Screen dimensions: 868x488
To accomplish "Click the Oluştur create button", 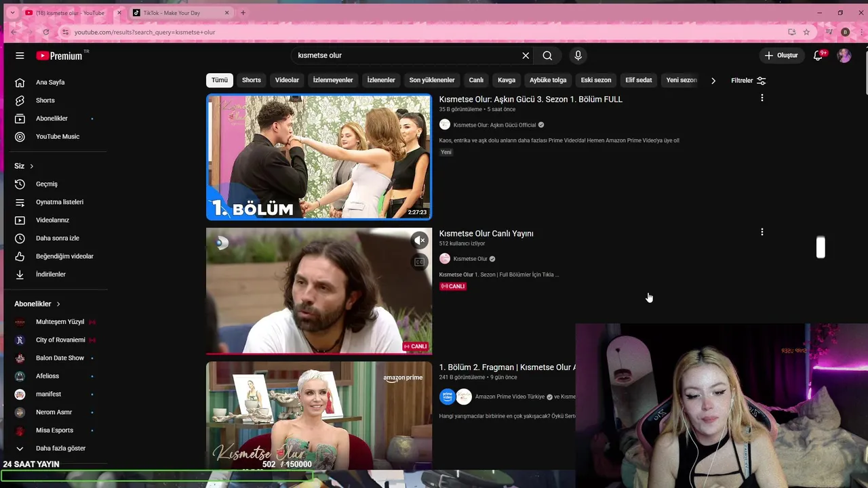I will (781, 56).
